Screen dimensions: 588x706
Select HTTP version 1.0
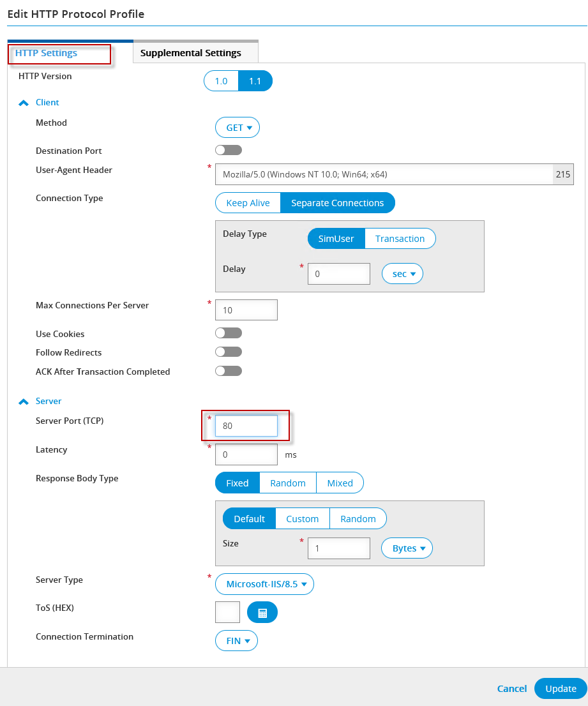(x=221, y=81)
